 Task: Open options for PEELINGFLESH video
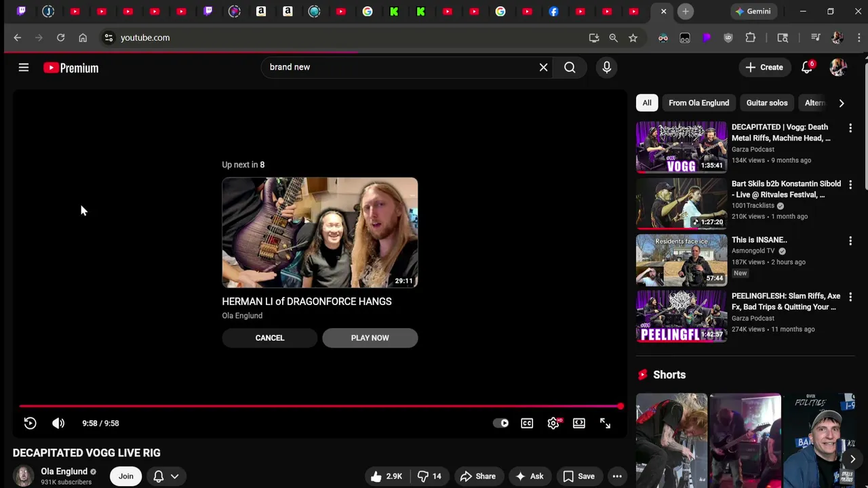pos(850,297)
